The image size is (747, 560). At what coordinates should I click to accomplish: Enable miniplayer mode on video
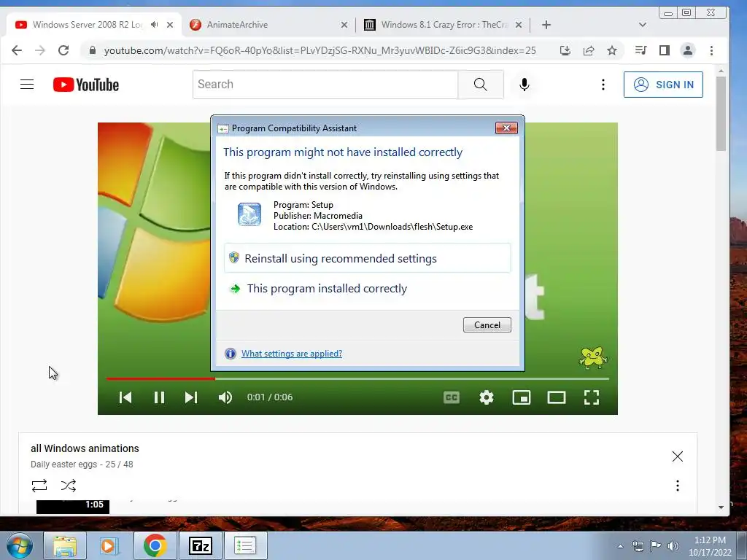point(521,397)
